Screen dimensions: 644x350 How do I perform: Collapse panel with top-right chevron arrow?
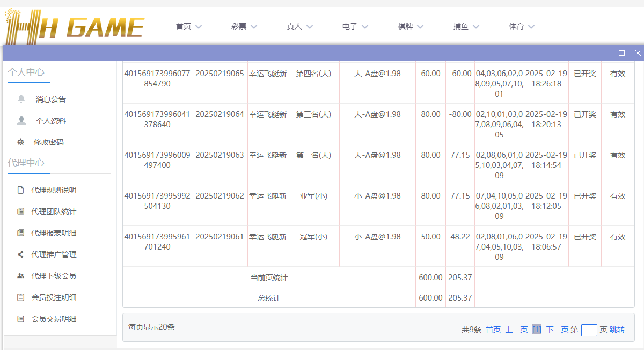click(x=588, y=53)
